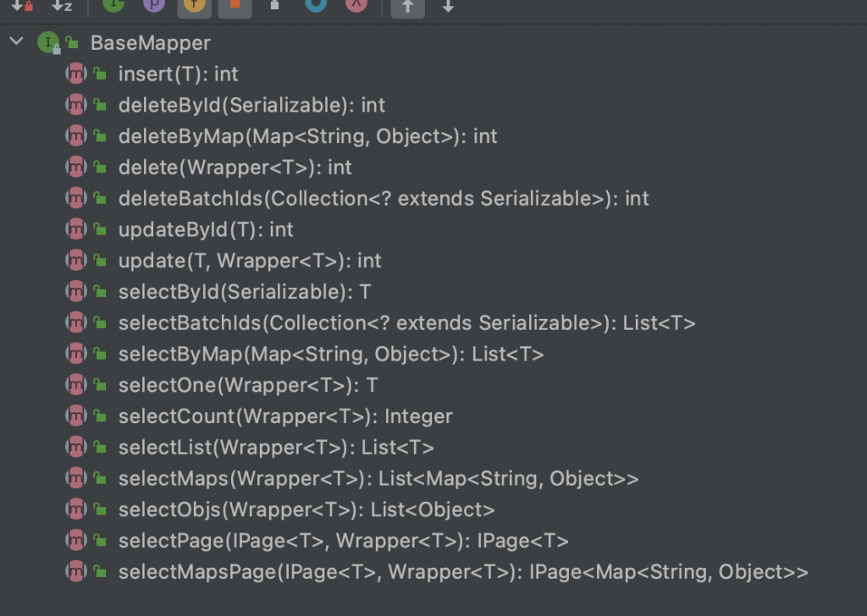The width and height of the screenshot is (867, 616).
Task: Click the green interface filter icon in toolbar
Action: (114, 5)
